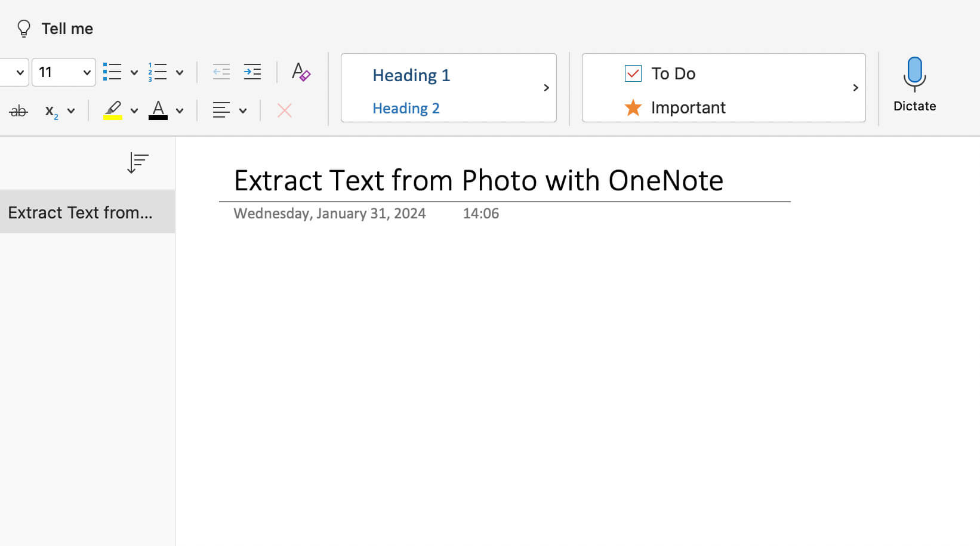Click the paragraph alignment icon

pyautogui.click(x=221, y=110)
